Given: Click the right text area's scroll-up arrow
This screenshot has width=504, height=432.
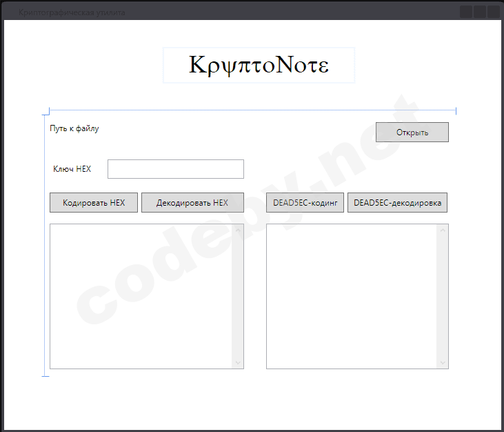Looking at the screenshot, I should (x=443, y=230).
